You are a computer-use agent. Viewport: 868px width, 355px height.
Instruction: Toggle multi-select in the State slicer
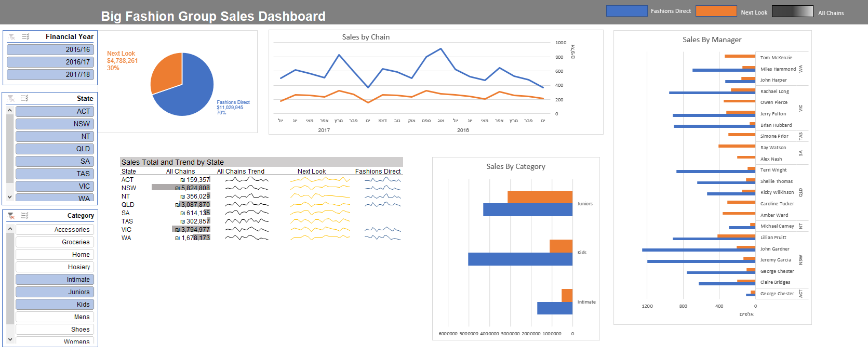pos(24,98)
